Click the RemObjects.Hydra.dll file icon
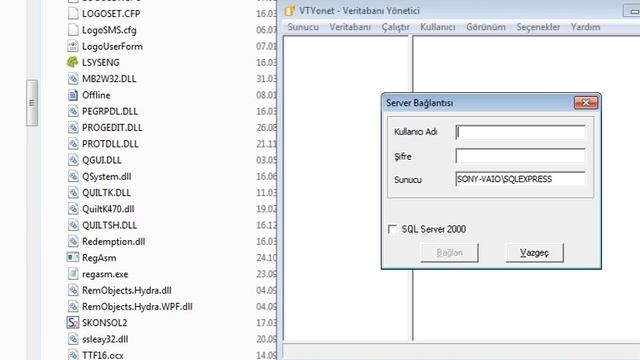 (73, 290)
